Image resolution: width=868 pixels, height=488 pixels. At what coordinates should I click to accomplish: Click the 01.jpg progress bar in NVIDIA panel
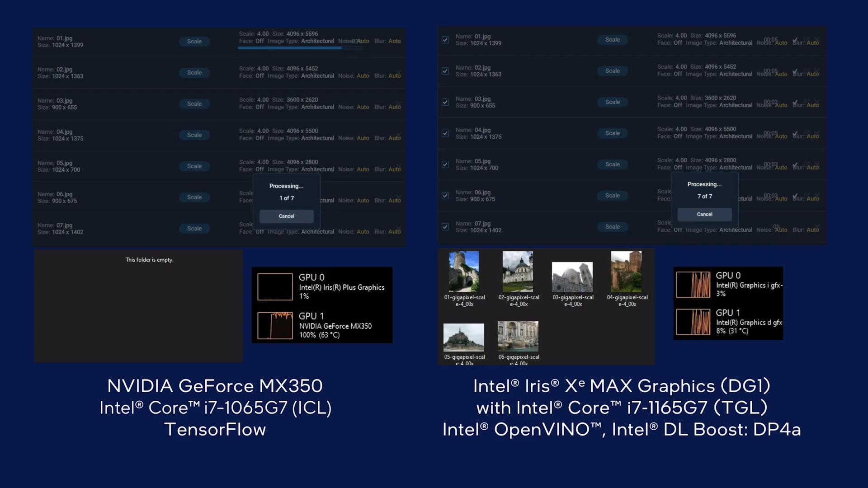click(300, 48)
